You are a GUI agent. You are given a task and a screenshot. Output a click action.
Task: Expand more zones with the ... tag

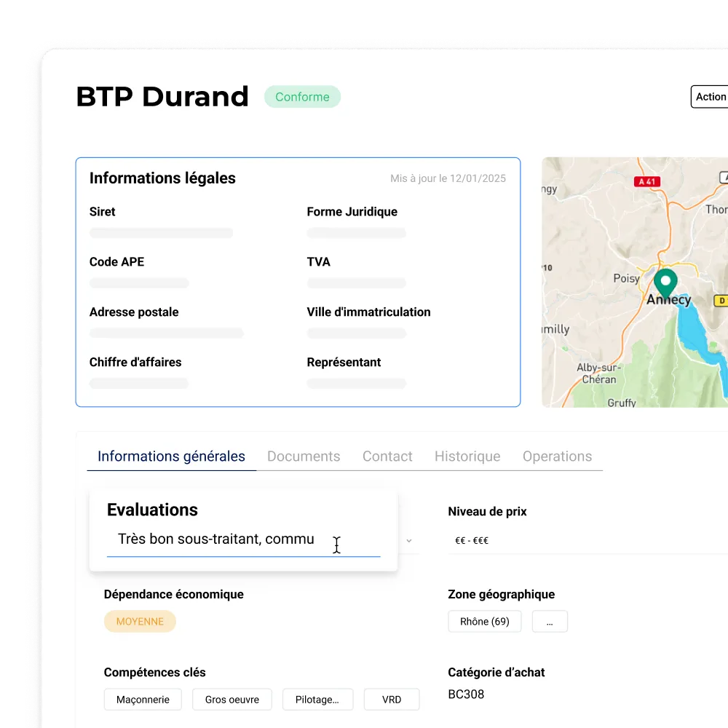550,621
